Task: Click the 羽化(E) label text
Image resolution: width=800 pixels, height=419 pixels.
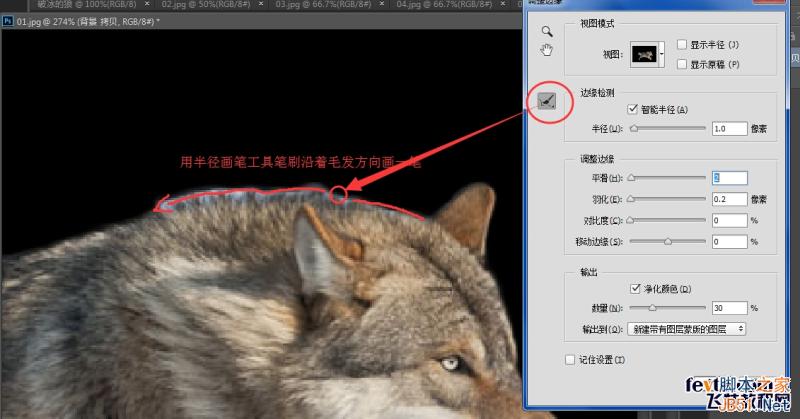Action: (x=607, y=199)
